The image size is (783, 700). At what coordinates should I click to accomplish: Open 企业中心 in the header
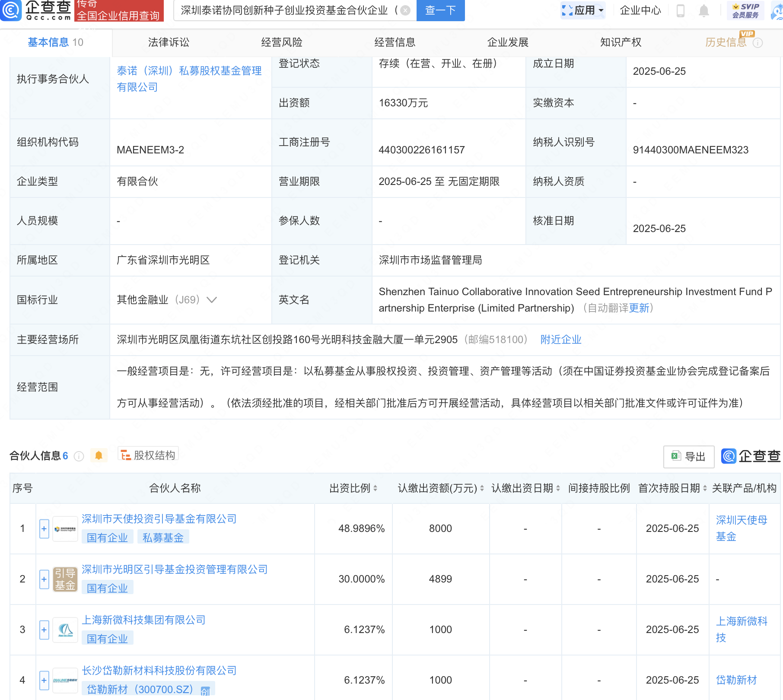[640, 10]
